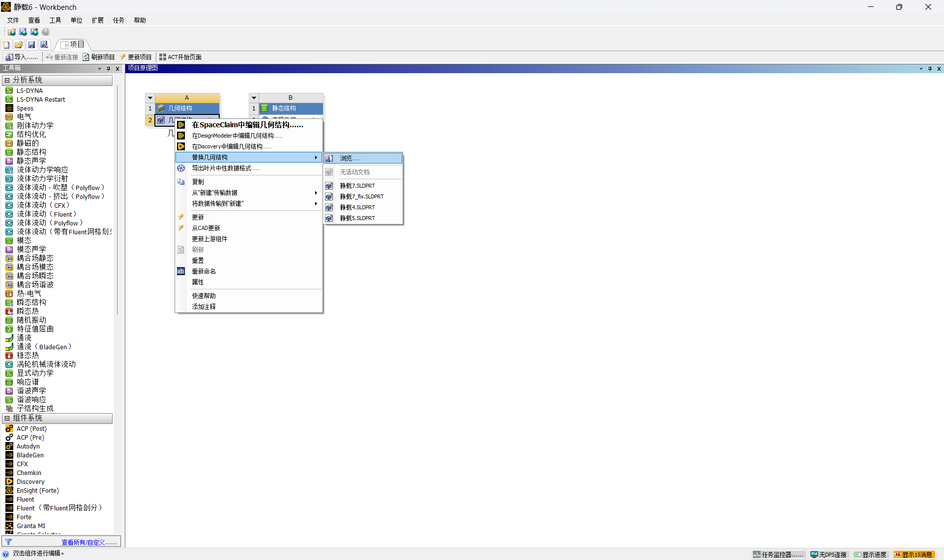Click 属性 properties in context menu
The height and width of the screenshot is (560, 944).
[249, 282]
